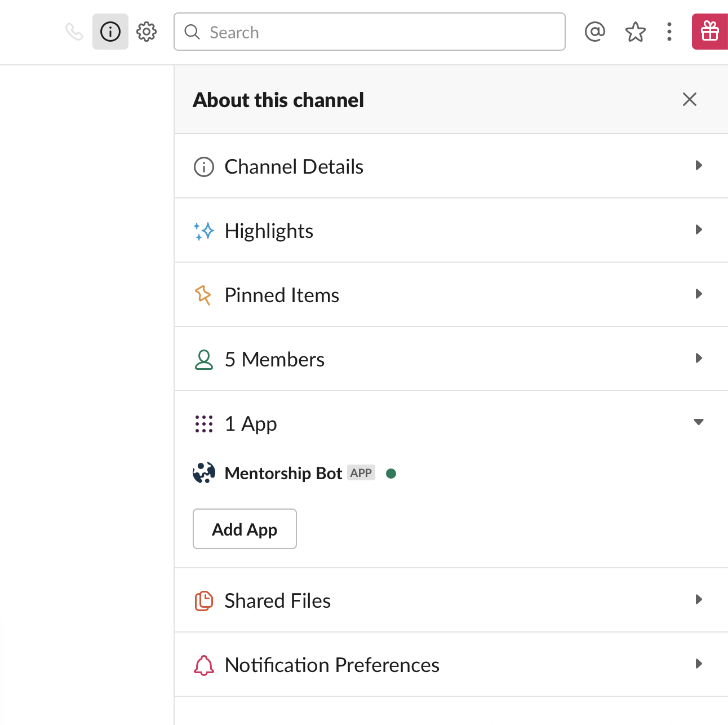This screenshot has width=728, height=725.
Task: Open mentions and reactions icon
Action: tap(595, 32)
